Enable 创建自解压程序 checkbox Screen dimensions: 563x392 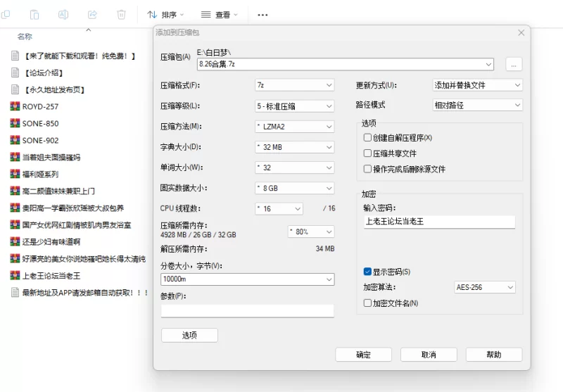[x=367, y=137]
